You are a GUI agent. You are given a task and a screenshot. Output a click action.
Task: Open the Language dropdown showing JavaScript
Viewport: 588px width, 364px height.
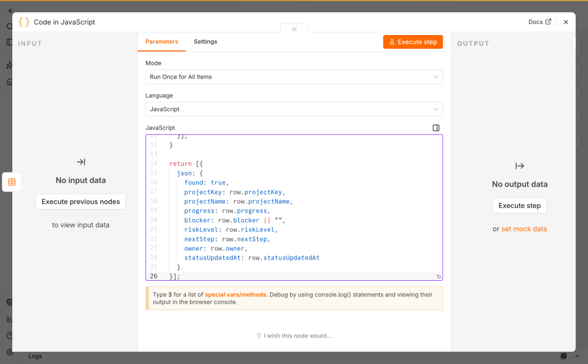pos(294,109)
